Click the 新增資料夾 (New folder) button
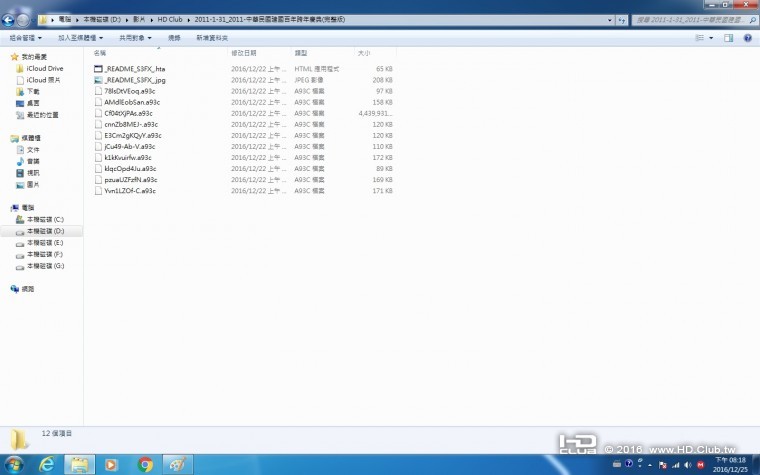The image size is (760, 475). point(212,38)
